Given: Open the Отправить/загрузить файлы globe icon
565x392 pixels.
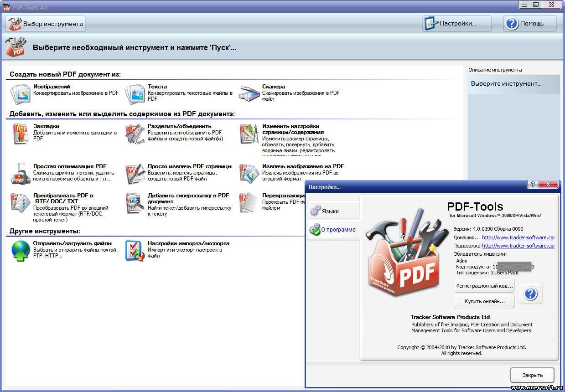Looking at the screenshot, I should (21, 251).
